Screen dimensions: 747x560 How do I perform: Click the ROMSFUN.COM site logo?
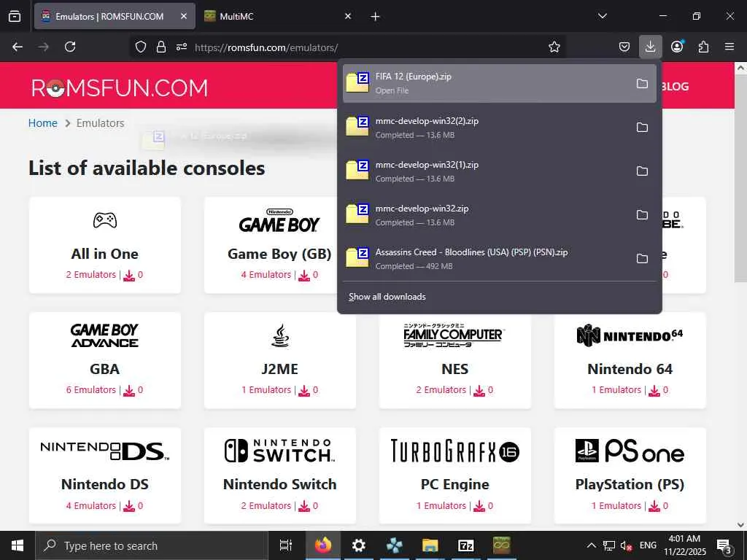coord(120,87)
